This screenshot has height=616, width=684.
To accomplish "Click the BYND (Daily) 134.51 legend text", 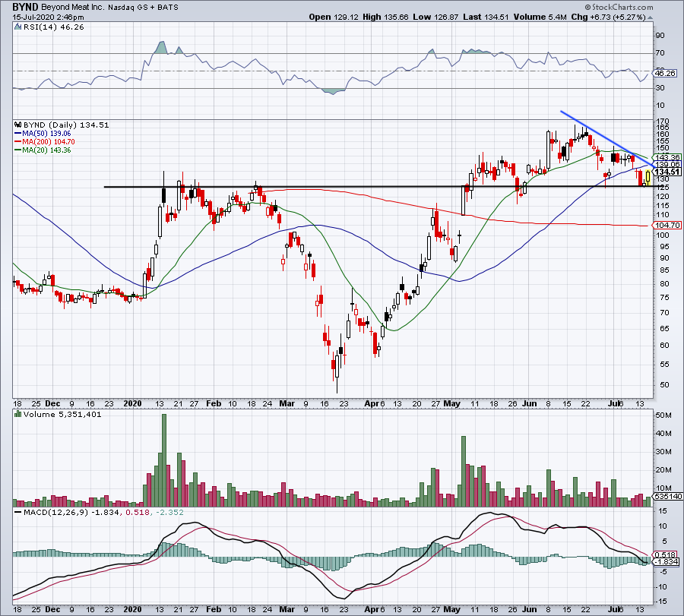I will (66, 125).
